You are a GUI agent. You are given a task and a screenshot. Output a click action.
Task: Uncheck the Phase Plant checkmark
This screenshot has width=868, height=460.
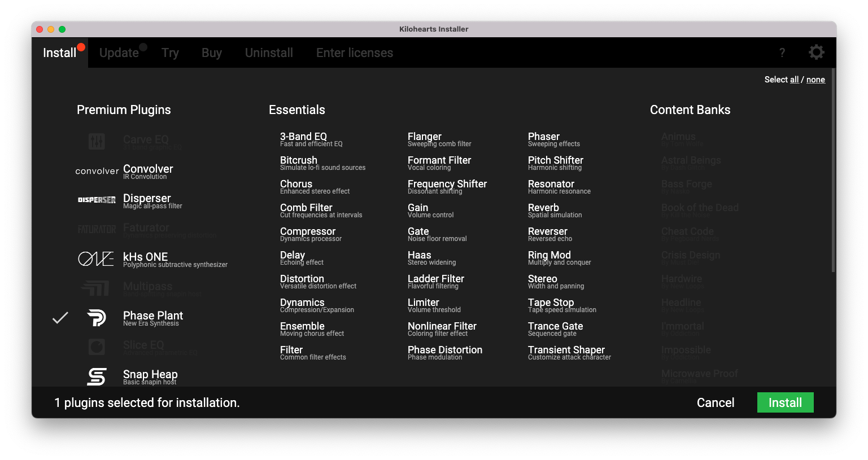pyautogui.click(x=60, y=318)
